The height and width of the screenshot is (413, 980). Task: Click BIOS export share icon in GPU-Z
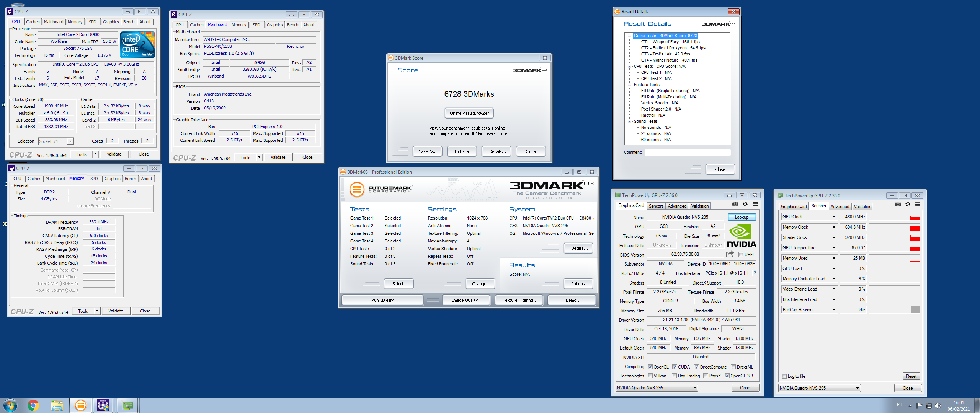click(730, 254)
